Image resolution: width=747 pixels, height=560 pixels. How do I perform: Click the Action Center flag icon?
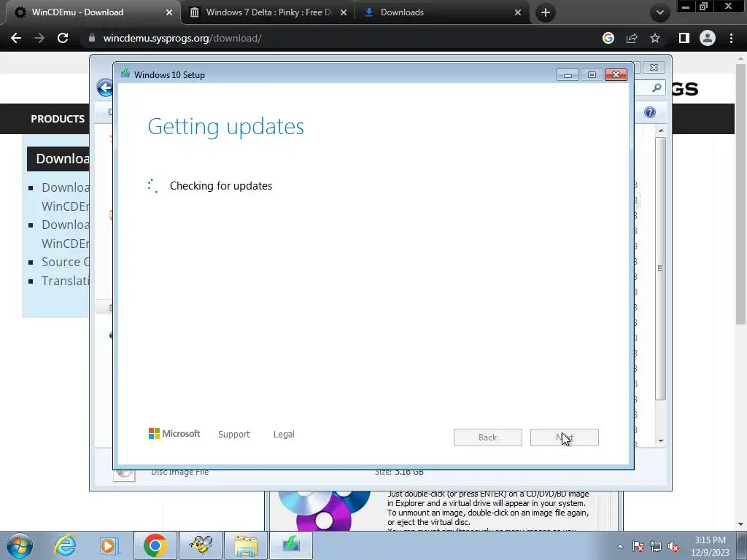coord(638,546)
